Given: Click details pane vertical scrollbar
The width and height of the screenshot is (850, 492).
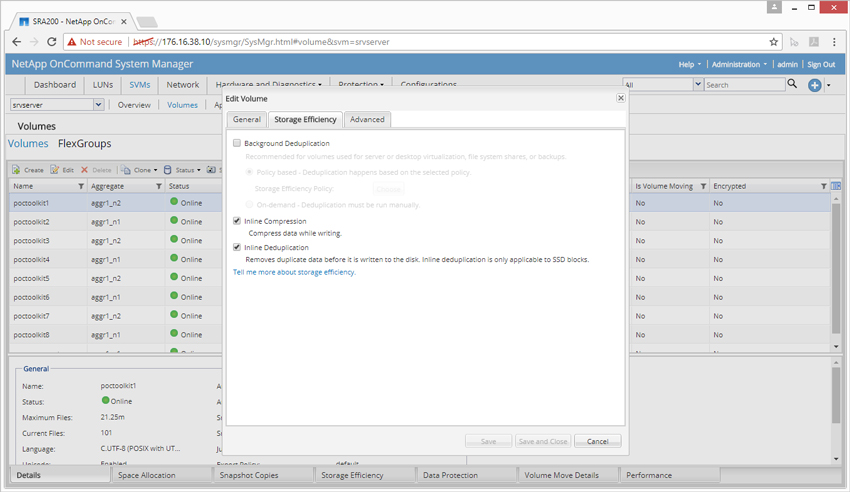Looking at the screenshot, I should tap(836, 396).
